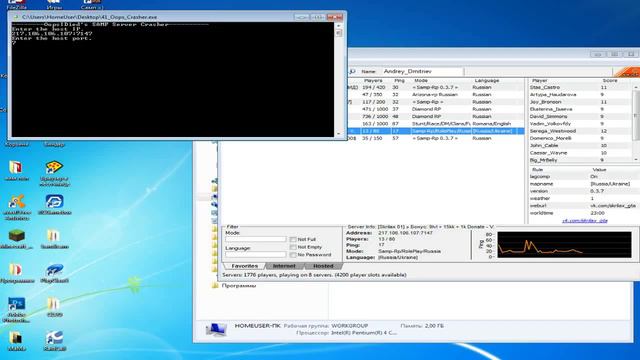Sort servers by the Mode column header
Image resolution: width=640 pixels, height=360 pixels.
click(421, 81)
